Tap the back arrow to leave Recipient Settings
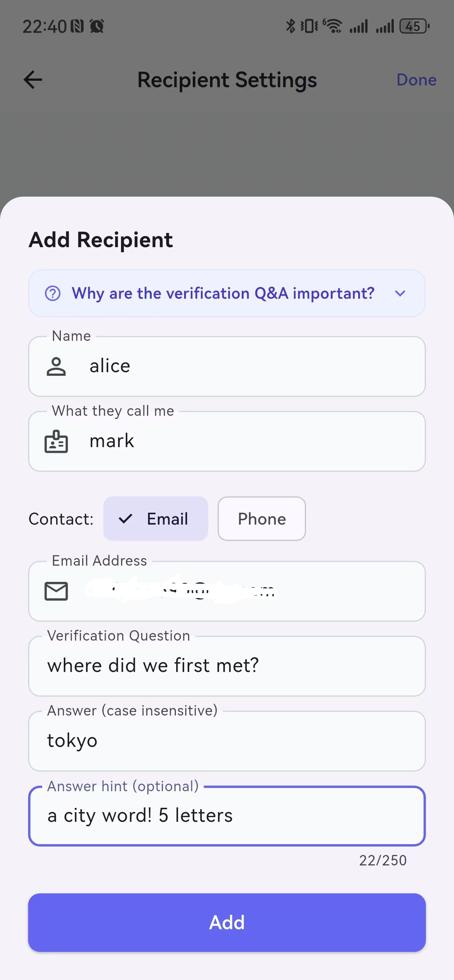The image size is (454, 980). 32,80
